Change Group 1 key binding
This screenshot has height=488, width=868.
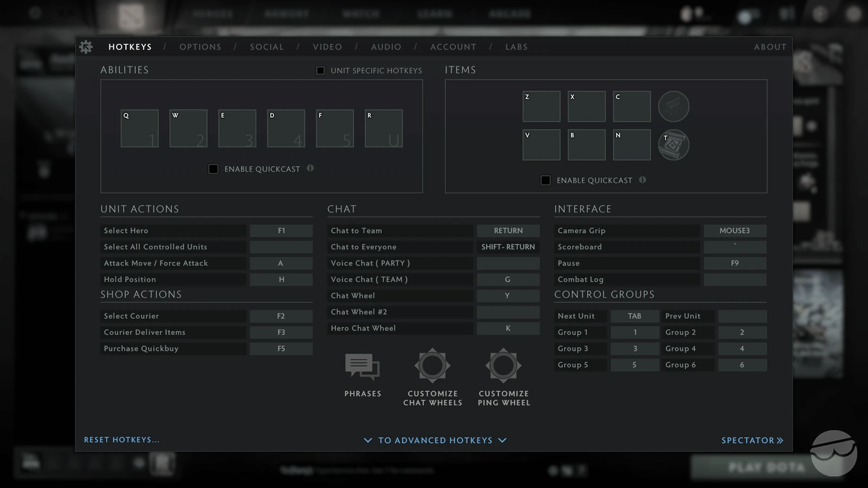coord(635,332)
